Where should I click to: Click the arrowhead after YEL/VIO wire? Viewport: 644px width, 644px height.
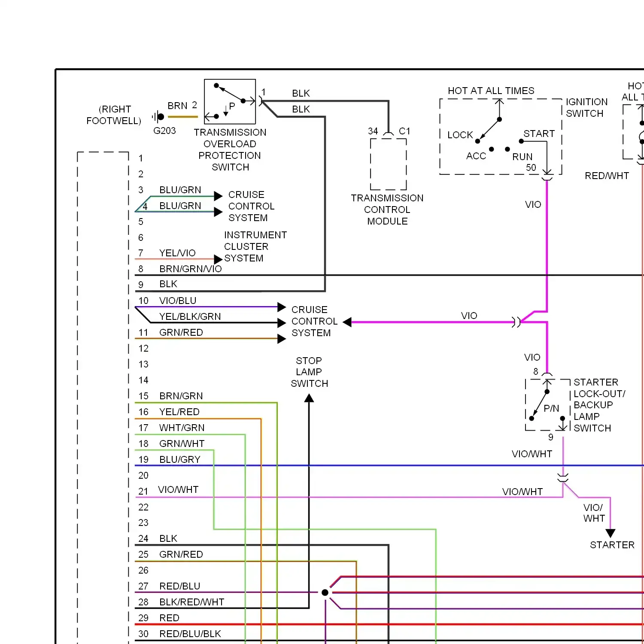click(x=218, y=259)
